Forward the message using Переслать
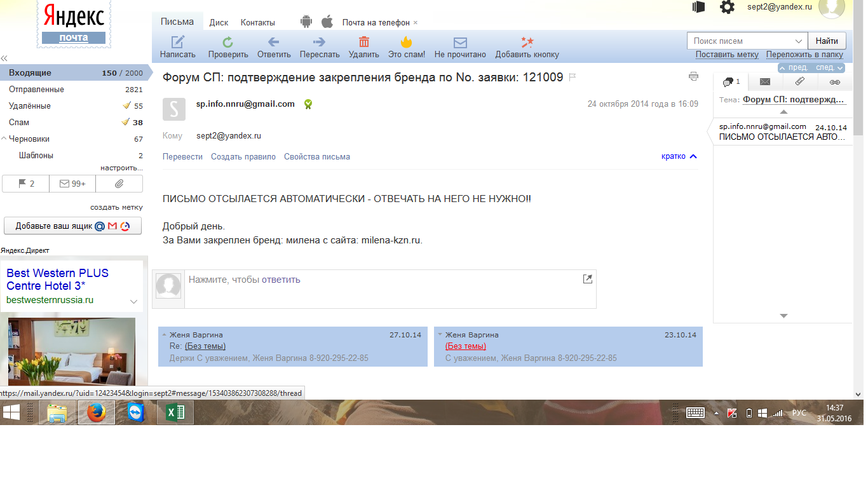Screen dimensions: 868x488 point(320,48)
